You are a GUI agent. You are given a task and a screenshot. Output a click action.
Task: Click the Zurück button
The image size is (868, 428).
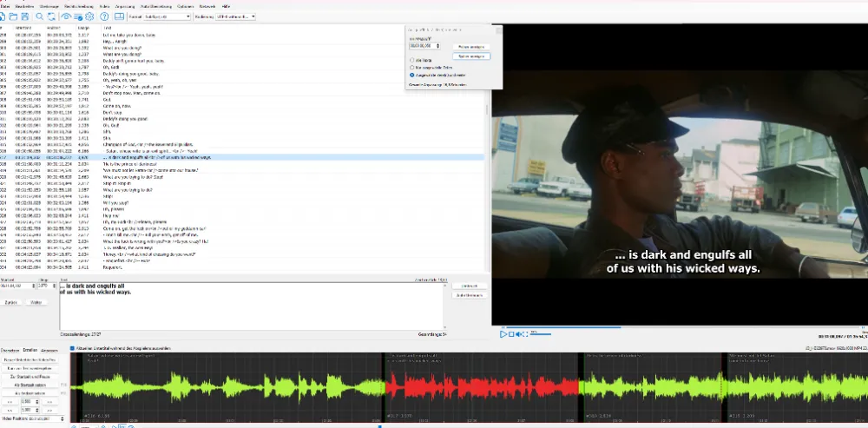tap(11, 302)
